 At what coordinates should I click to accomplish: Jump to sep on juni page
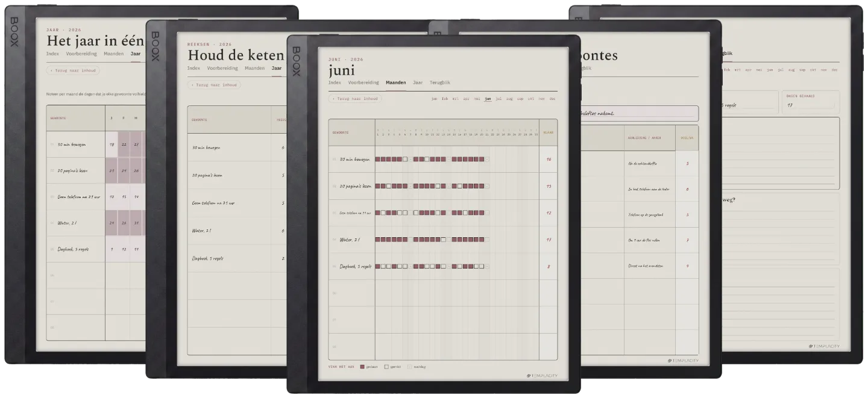pyautogui.click(x=520, y=98)
